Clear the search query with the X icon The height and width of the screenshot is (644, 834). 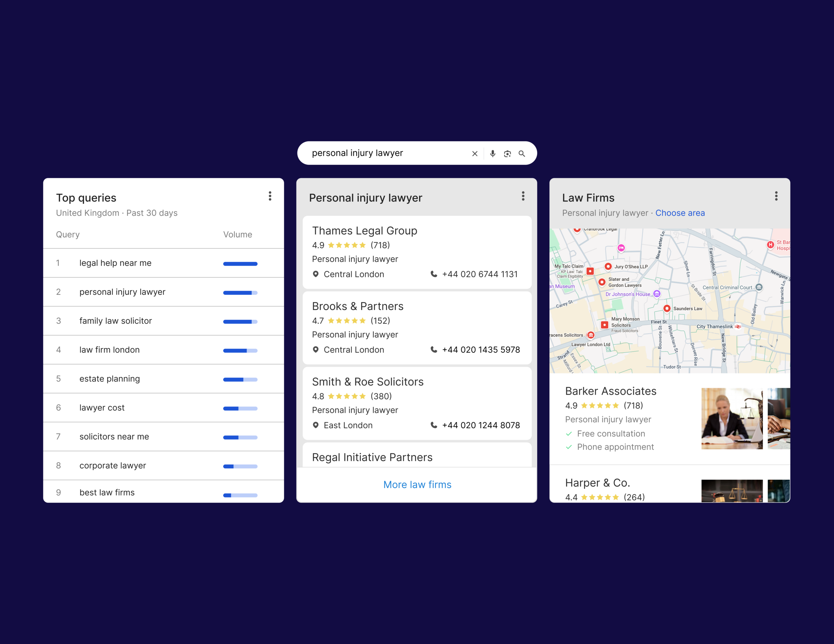click(474, 153)
